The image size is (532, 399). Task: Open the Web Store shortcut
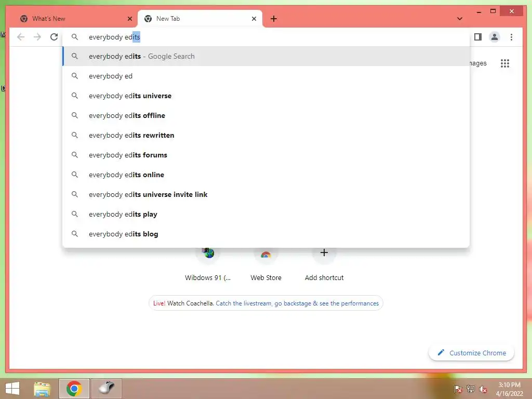tap(266, 264)
